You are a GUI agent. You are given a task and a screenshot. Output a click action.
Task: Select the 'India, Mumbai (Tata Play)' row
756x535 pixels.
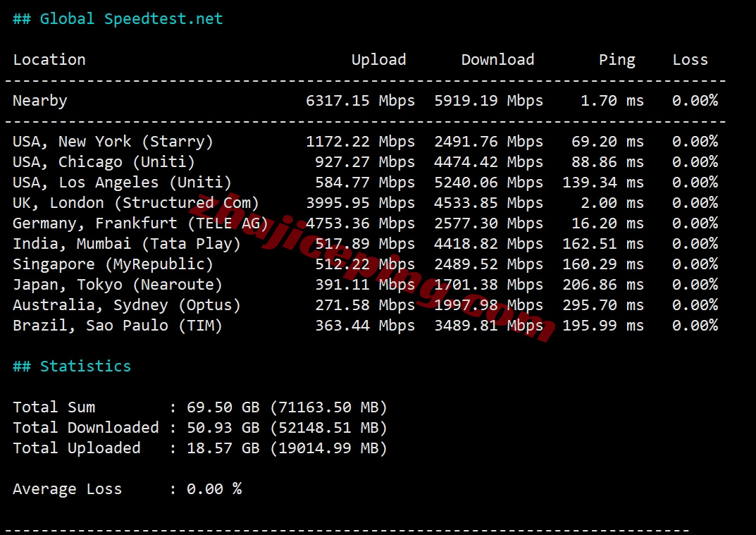point(127,243)
